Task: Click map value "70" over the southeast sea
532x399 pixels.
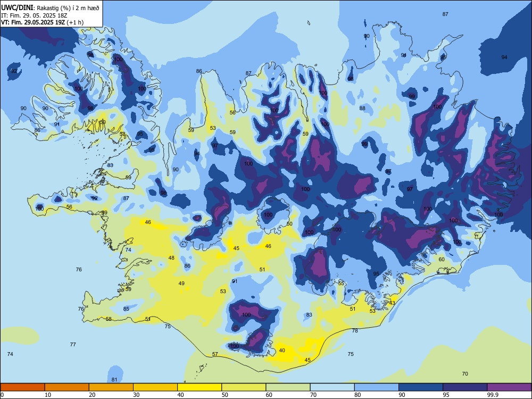Action: click(x=465, y=374)
